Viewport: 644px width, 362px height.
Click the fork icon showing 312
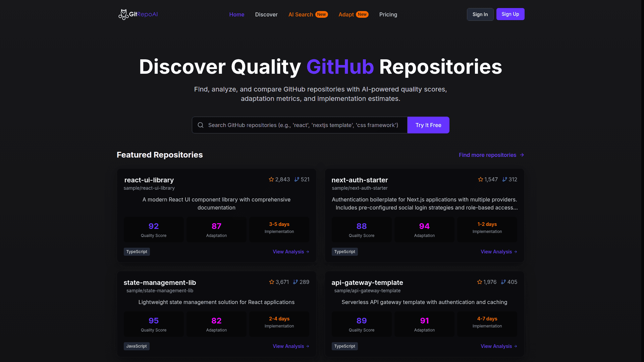pyautogui.click(x=504, y=179)
